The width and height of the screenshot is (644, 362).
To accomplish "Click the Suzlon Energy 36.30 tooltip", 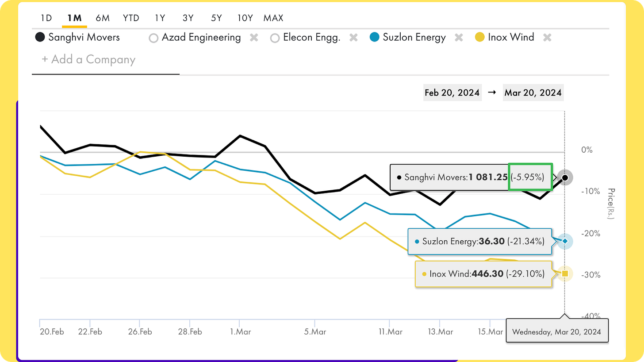I will tap(479, 242).
